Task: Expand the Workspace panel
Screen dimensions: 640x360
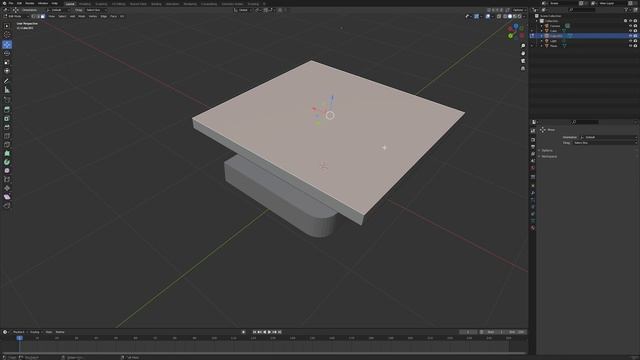Action: (x=548, y=156)
